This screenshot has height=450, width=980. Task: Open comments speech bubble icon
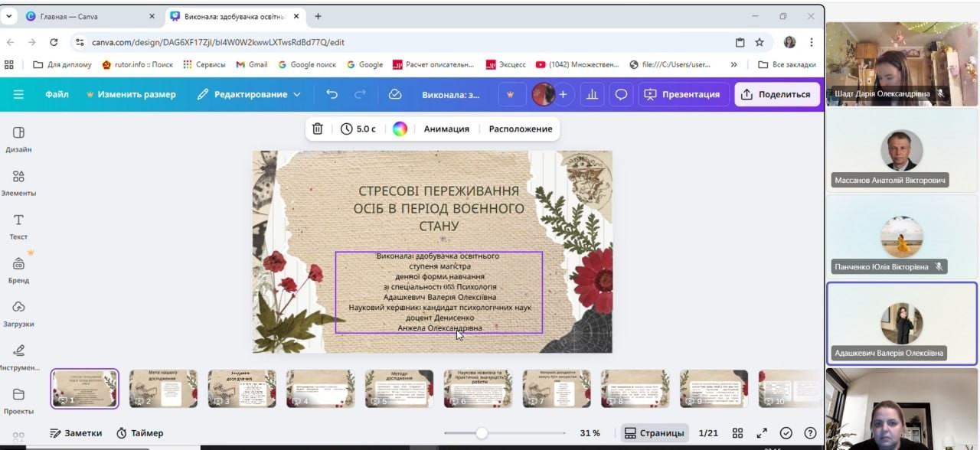point(621,94)
